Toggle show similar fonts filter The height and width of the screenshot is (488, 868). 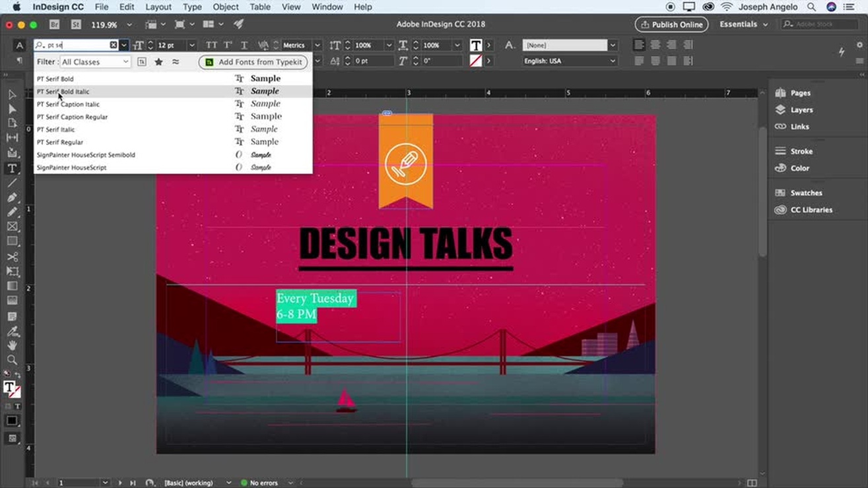[x=176, y=62]
